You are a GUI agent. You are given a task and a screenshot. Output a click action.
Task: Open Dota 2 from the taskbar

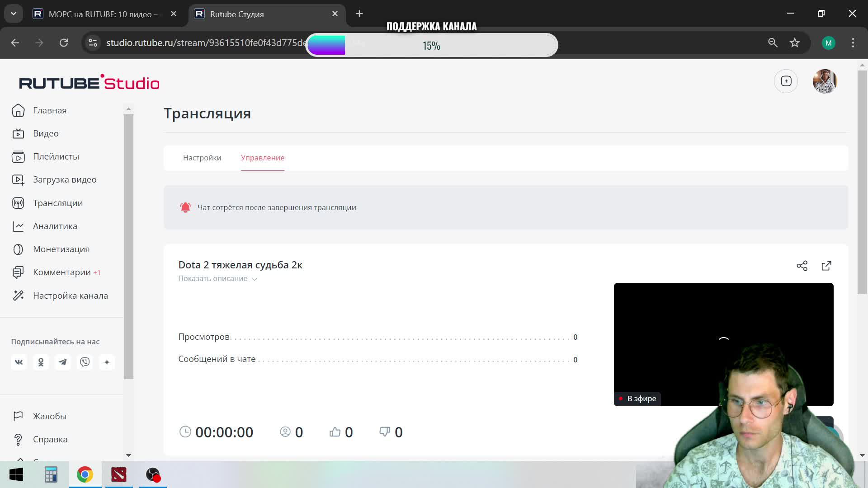point(119,474)
